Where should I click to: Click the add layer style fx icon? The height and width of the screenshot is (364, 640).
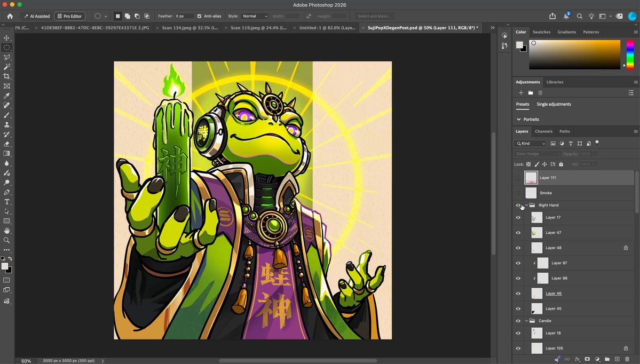coord(578,359)
